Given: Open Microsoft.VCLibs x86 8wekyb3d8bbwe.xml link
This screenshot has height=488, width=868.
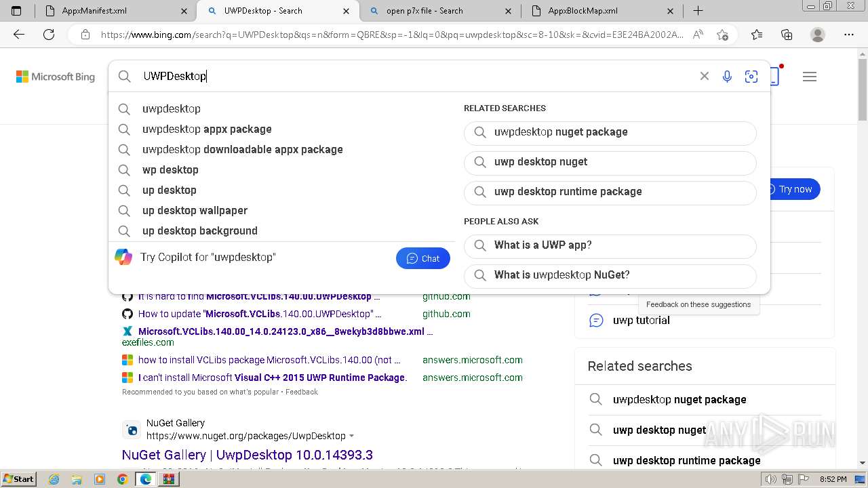Looking at the screenshot, I should click(x=285, y=331).
